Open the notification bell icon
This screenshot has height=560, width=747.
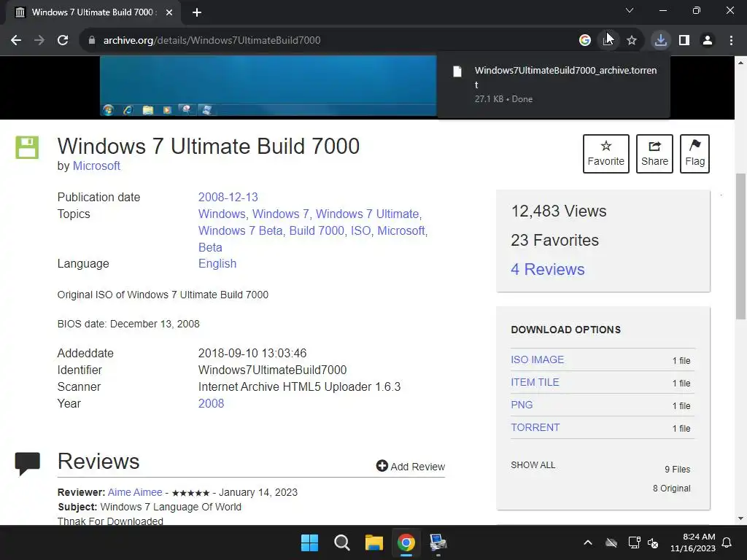point(727,542)
